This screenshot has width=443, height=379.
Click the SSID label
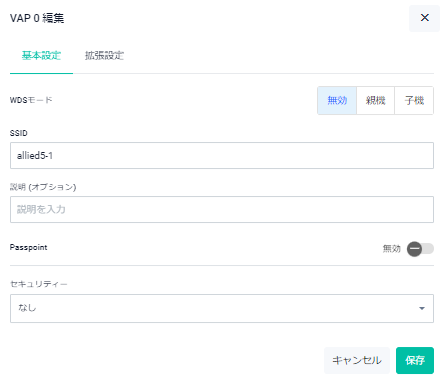click(19, 133)
